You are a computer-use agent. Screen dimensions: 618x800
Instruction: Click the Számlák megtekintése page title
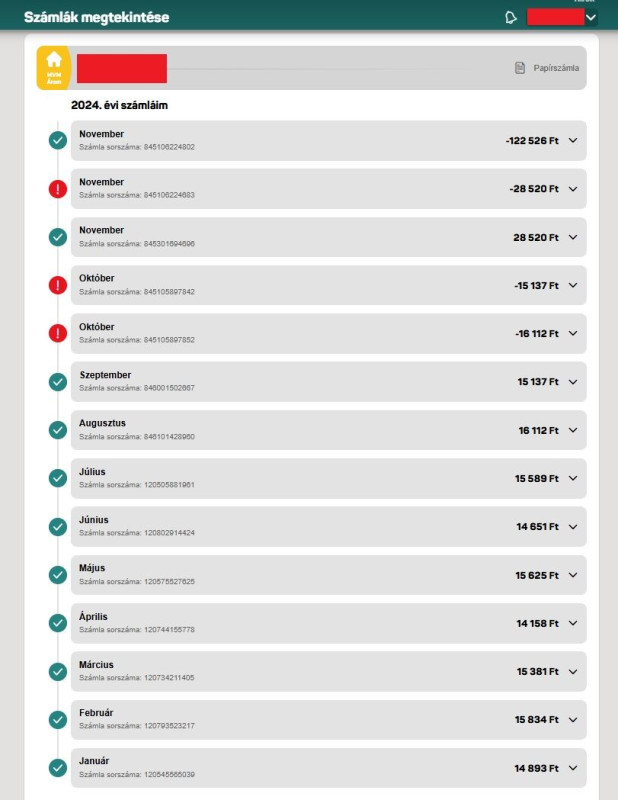click(97, 17)
